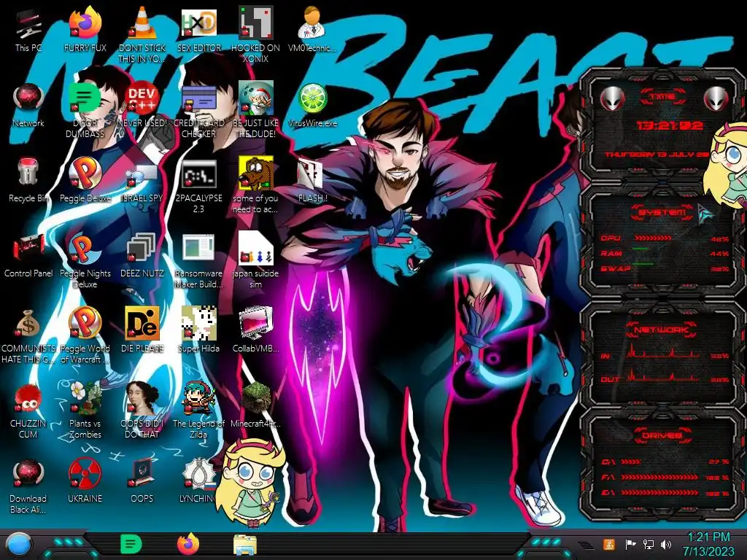Select the HOOKED ON XONIX icon
Viewport: 747px width, 560px height.
coord(256,34)
